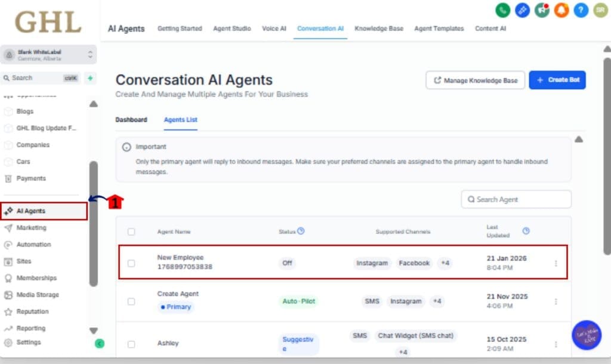Open the blue help question mark icon

tap(580, 10)
